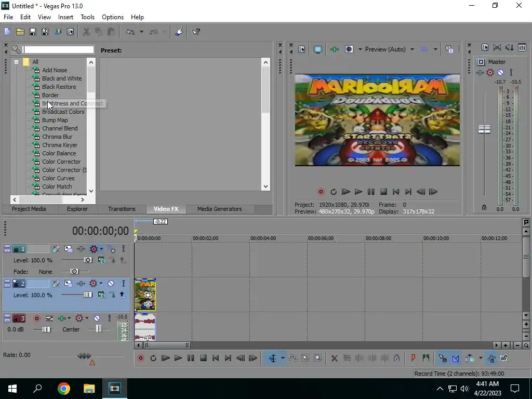Mute the Master bus
This screenshot has height=399, width=532.
click(x=500, y=72)
